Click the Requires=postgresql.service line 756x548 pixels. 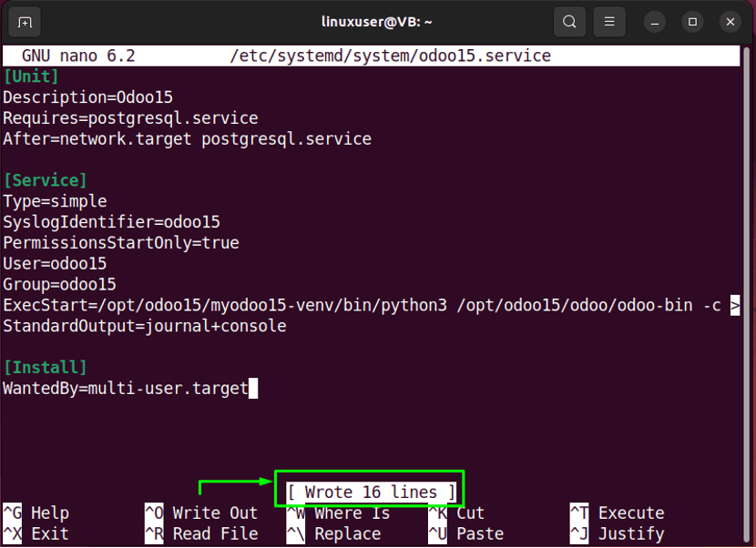point(130,118)
